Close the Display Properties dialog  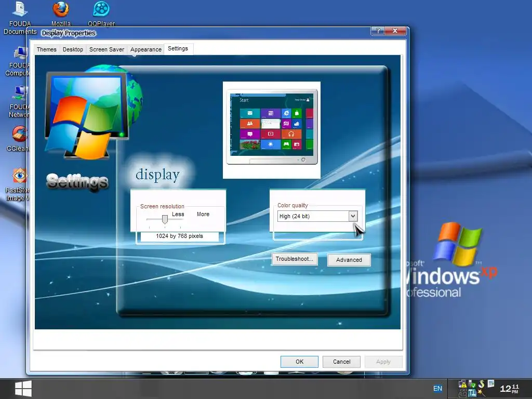click(395, 31)
